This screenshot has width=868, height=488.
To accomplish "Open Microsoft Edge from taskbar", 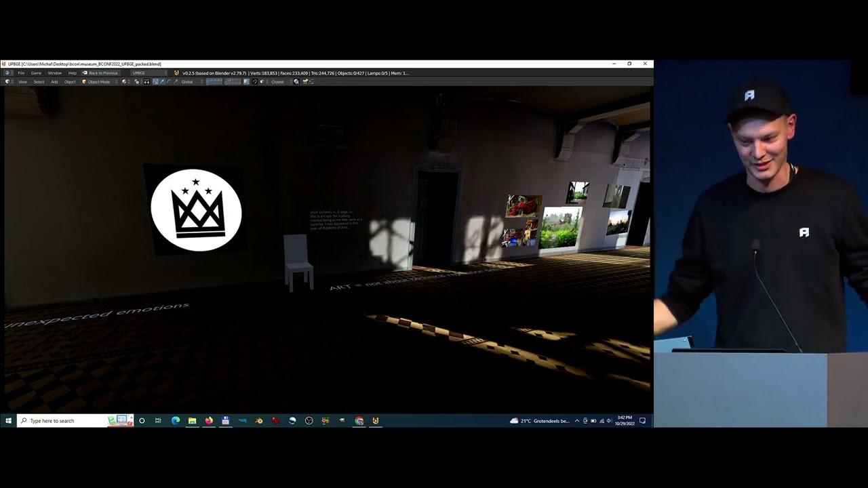I will 176,421.
